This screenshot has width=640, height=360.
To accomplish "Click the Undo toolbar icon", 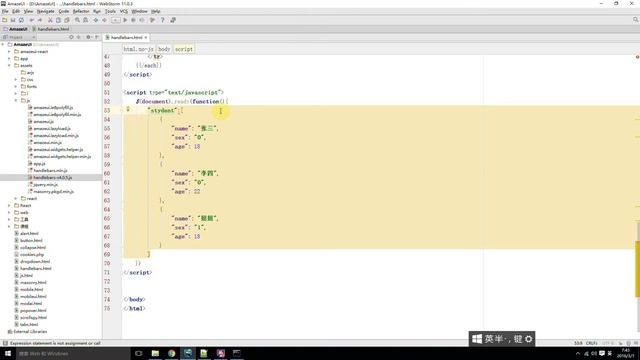I will pyautogui.click(x=31, y=20).
